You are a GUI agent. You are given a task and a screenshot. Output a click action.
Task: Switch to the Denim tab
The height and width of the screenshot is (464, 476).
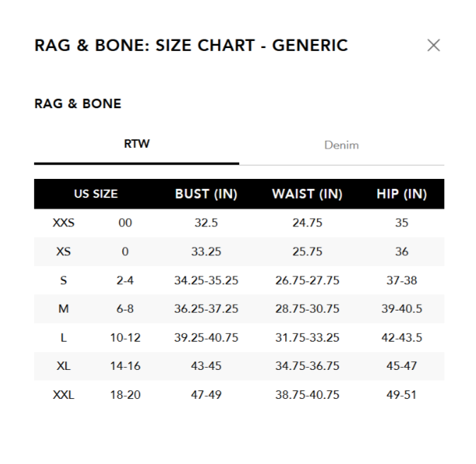point(342,145)
